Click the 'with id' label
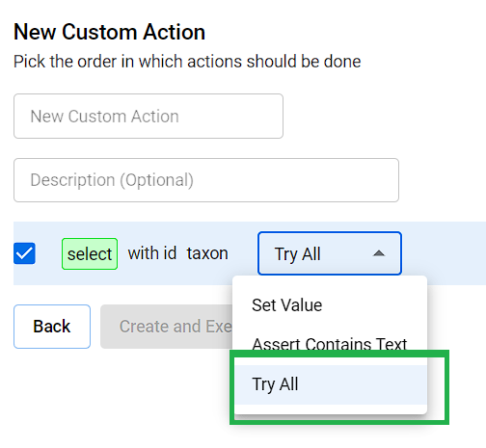This screenshot has height=448, width=486. pos(152,253)
